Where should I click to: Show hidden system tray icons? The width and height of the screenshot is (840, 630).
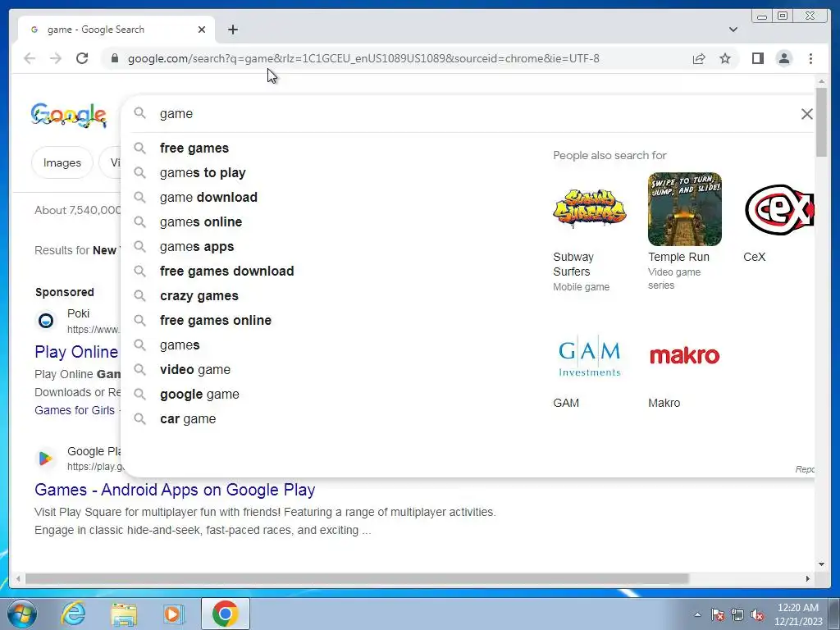pyautogui.click(x=697, y=614)
